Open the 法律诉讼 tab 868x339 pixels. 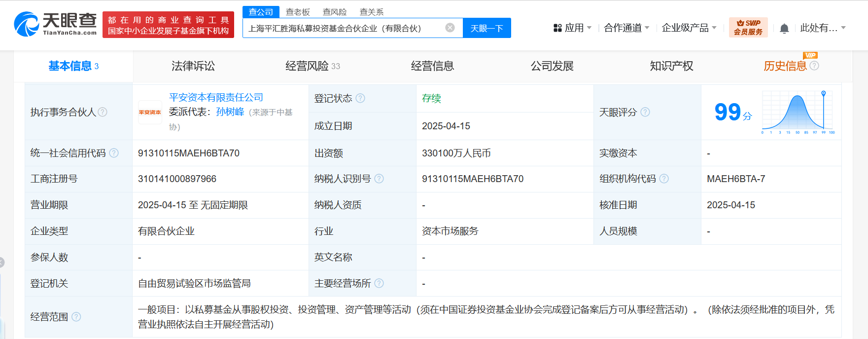(193, 66)
